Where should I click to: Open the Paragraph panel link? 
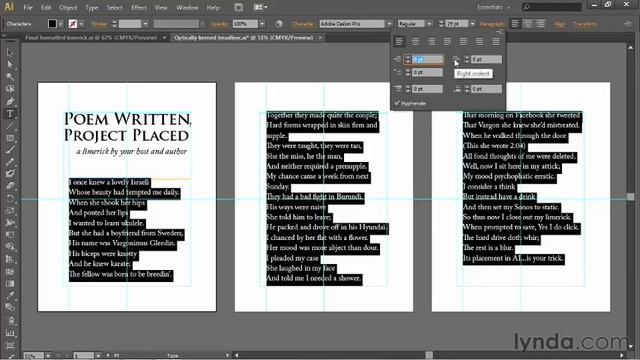point(492,24)
